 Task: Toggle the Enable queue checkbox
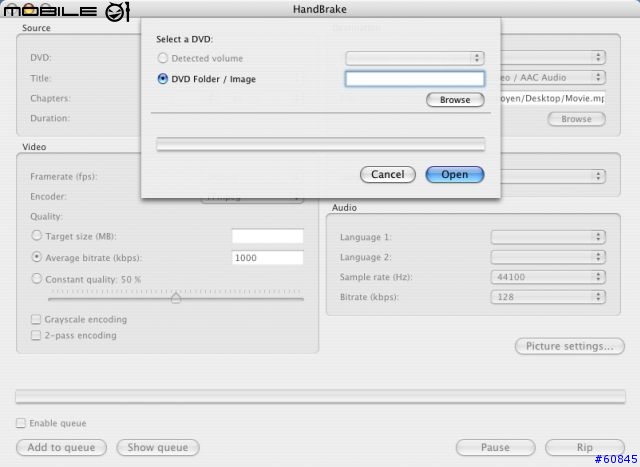pos(21,423)
